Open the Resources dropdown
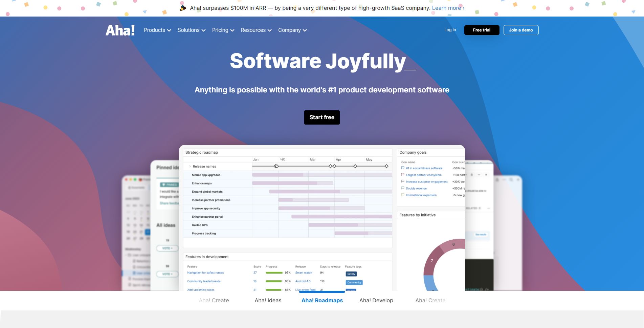This screenshot has width=644, height=328. (x=256, y=30)
